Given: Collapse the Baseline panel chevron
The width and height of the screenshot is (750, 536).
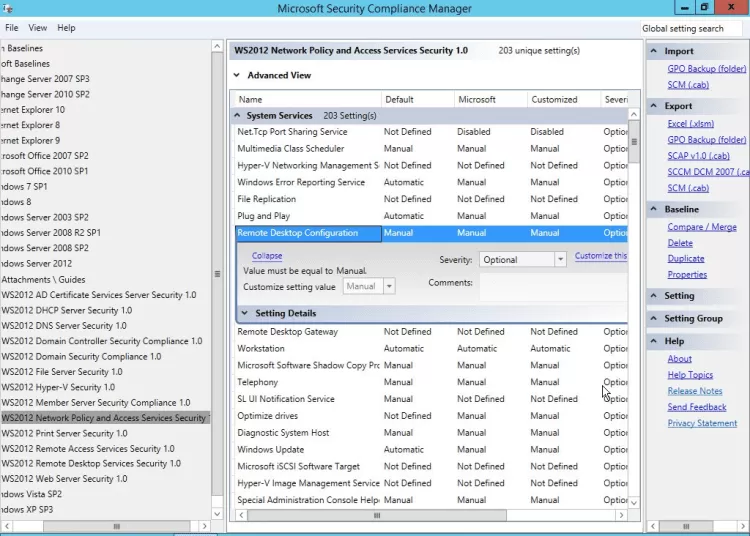Looking at the screenshot, I should pyautogui.click(x=653, y=210).
